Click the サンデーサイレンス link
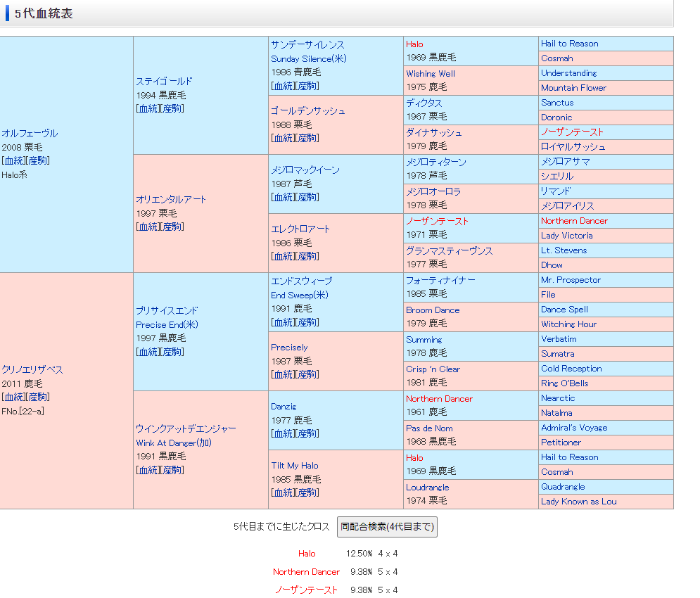Screen dimensions: 700x598 click(x=307, y=44)
